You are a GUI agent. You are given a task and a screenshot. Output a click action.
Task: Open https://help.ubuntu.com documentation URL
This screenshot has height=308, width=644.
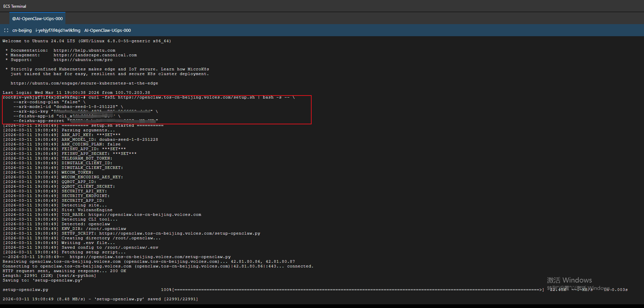tap(85, 51)
